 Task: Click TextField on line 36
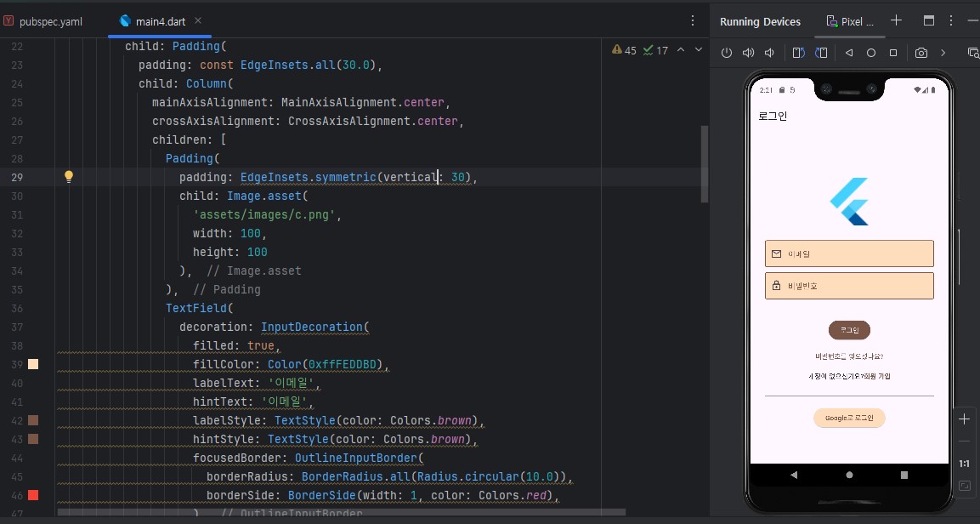pos(196,308)
